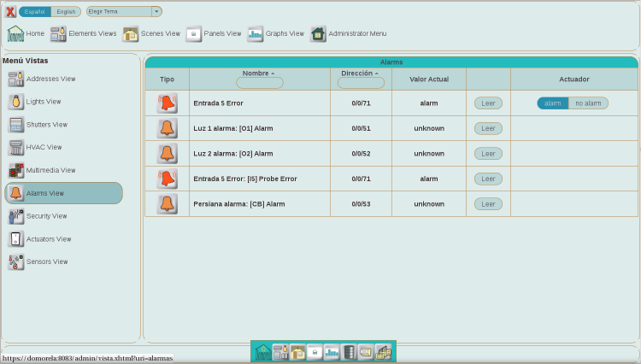Switch language to Español
Viewport: 641px width, 364px height.
(35, 11)
